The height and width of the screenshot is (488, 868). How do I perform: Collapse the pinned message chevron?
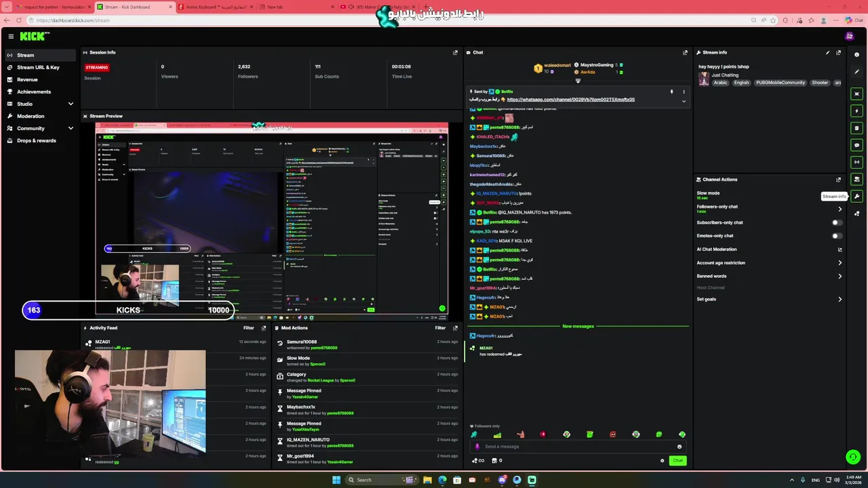[x=684, y=101]
